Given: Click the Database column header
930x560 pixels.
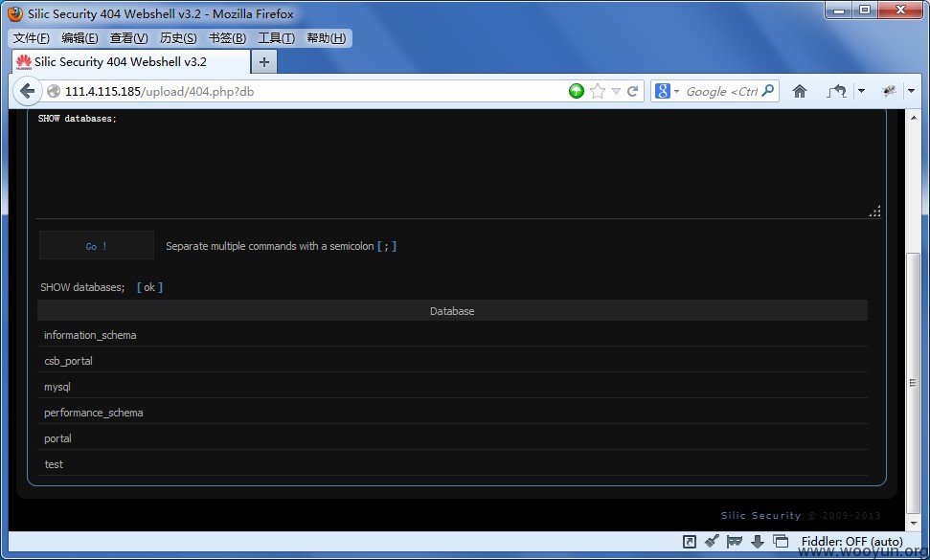Looking at the screenshot, I should (452, 310).
